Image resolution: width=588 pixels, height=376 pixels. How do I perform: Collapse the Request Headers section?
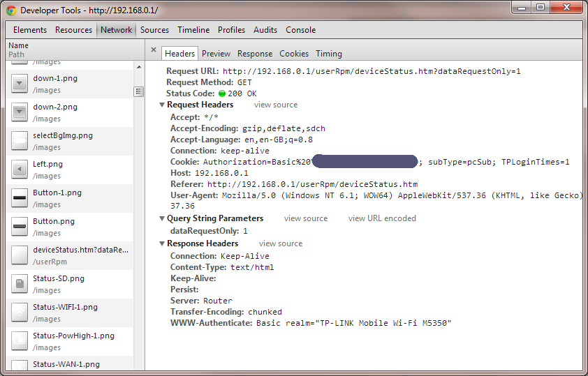tap(162, 105)
